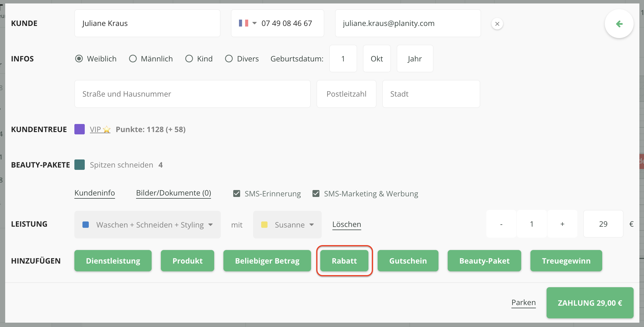The width and height of the screenshot is (644, 327).
Task: Click the purple Kundentreue color square
Action: pos(80,129)
